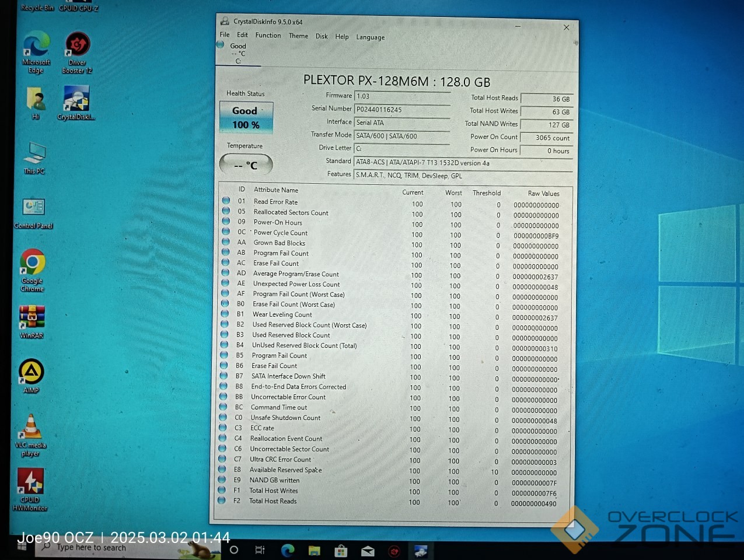Select the SATA Interface Down Shift row text

[288, 376]
